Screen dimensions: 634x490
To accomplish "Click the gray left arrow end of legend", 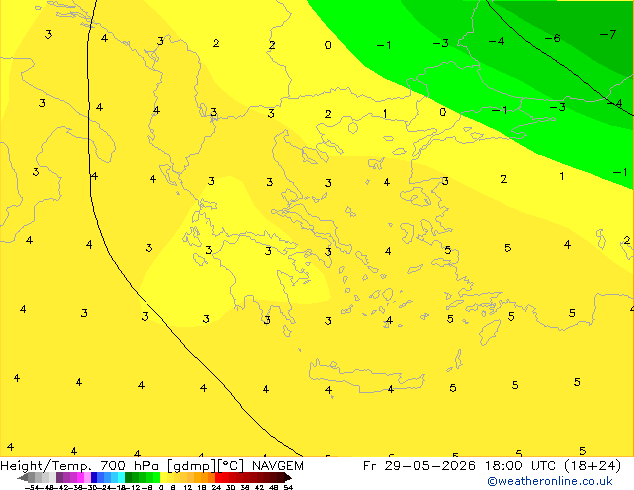I will pyautogui.click(x=23, y=478).
